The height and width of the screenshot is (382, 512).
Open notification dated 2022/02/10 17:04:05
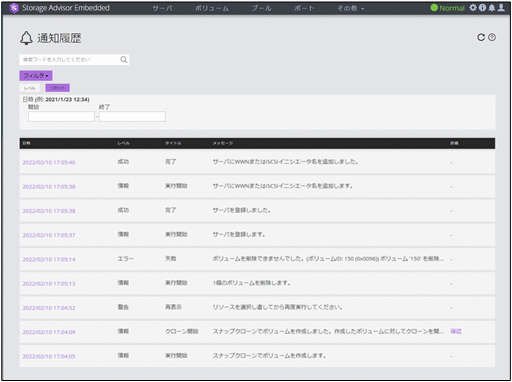pyautogui.click(x=49, y=356)
